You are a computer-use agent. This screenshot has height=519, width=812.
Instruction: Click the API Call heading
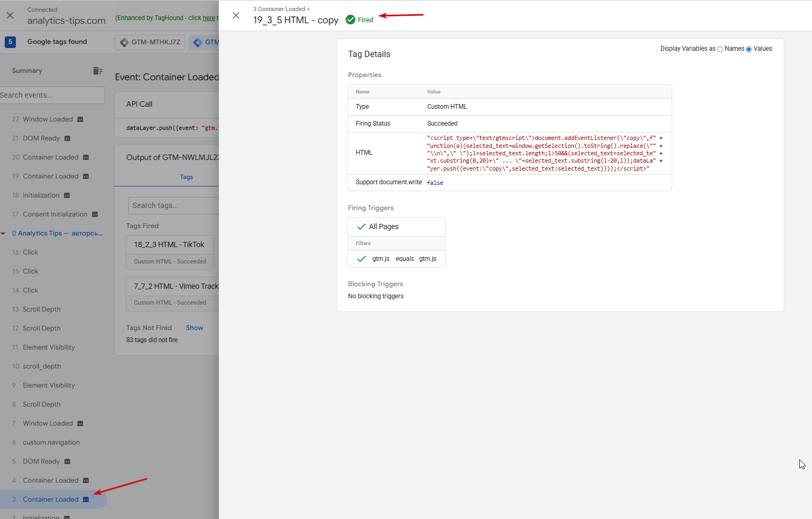coord(139,104)
